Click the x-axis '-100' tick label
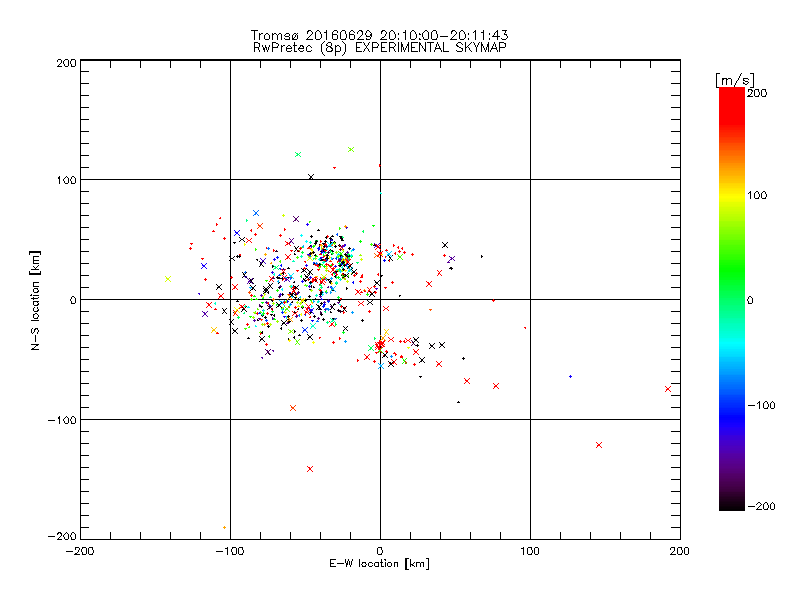This screenshot has width=800, height=600. pyautogui.click(x=230, y=551)
